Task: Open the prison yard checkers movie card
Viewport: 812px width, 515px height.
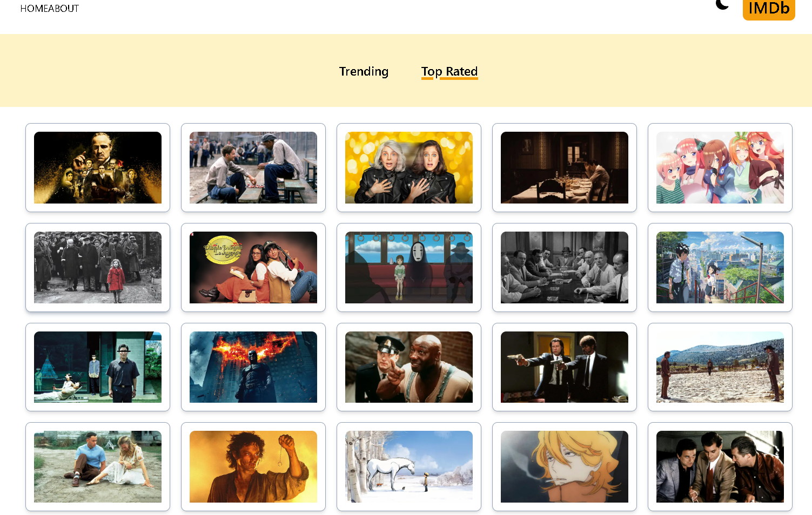Action: click(253, 167)
